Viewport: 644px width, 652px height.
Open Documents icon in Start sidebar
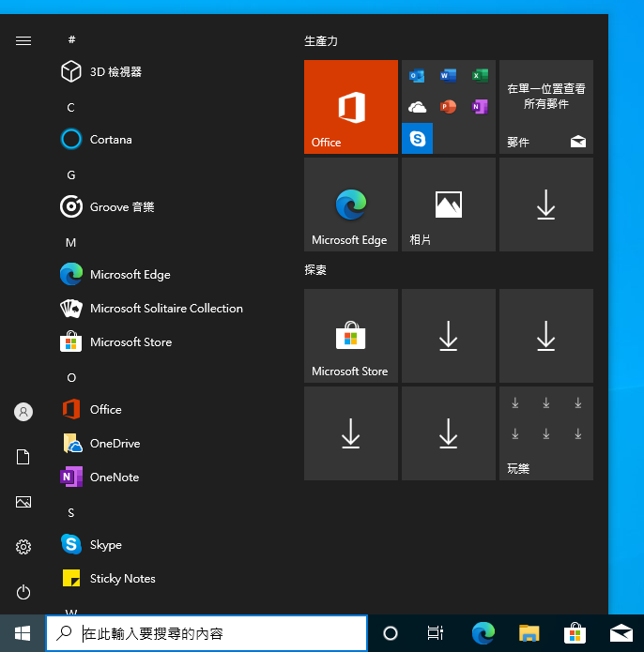coord(23,457)
